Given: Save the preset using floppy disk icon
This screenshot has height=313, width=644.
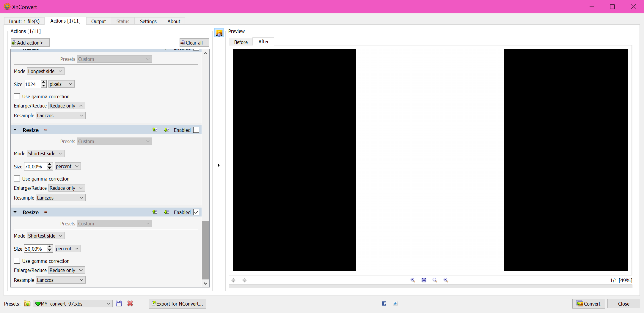Looking at the screenshot, I should click(x=119, y=303).
